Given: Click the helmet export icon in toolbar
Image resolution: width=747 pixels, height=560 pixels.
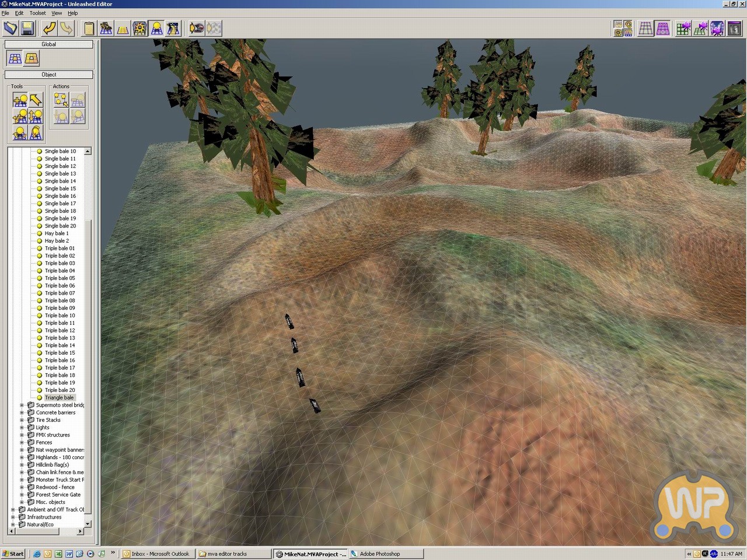Looking at the screenshot, I should 197,28.
